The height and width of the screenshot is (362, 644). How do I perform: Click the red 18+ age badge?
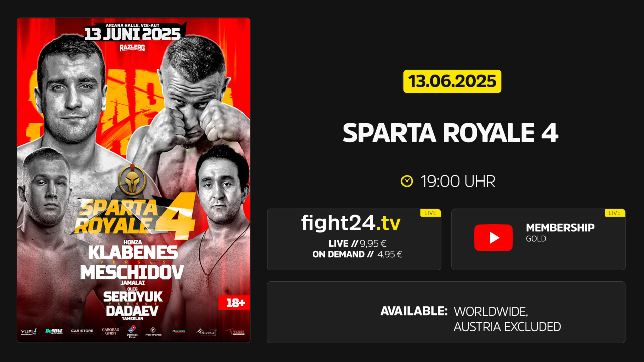234,303
